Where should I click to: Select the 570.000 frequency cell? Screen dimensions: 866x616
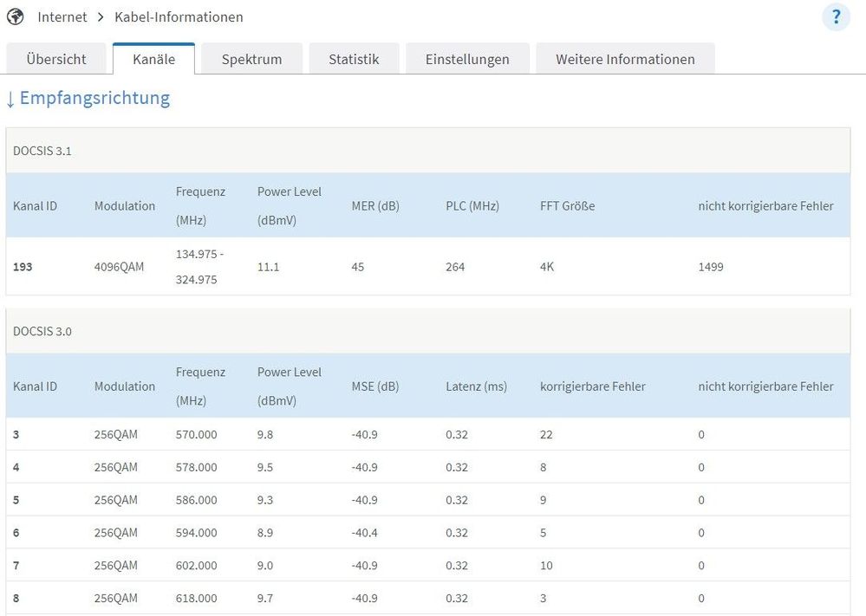196,435
